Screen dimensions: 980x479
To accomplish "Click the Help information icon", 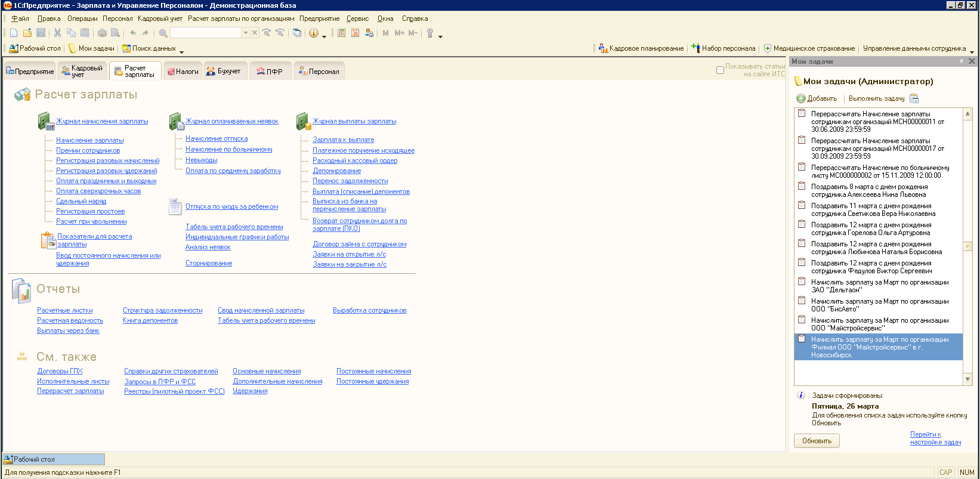I will click(x=314, y=33).
